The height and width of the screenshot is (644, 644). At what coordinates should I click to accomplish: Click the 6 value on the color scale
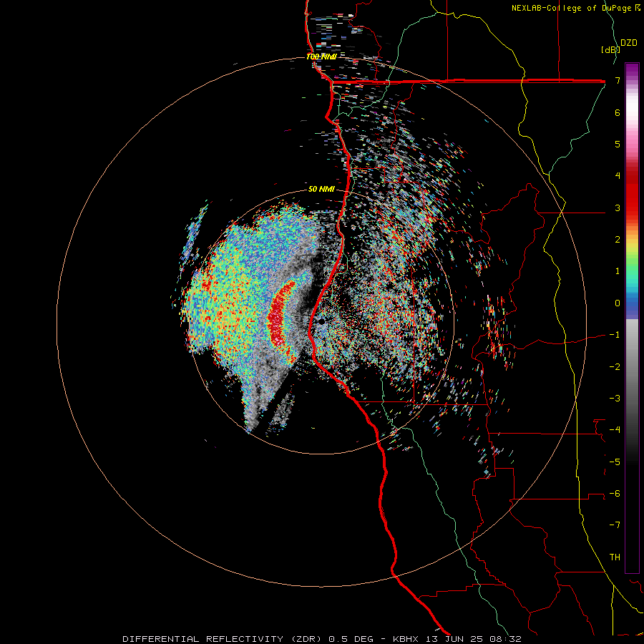(618, 112)
